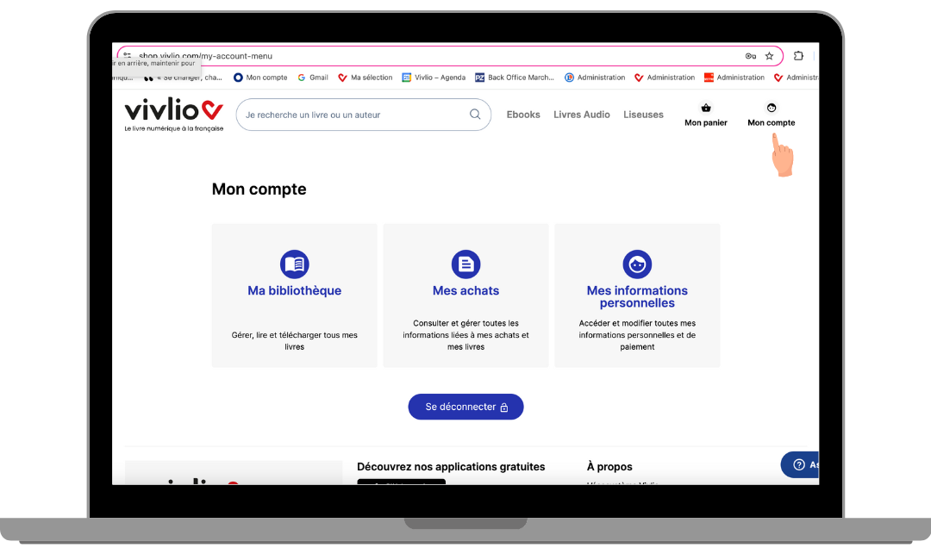Open the help question-mark bubble
Viewport: 931px width, 560px height.
pos(799,464)
